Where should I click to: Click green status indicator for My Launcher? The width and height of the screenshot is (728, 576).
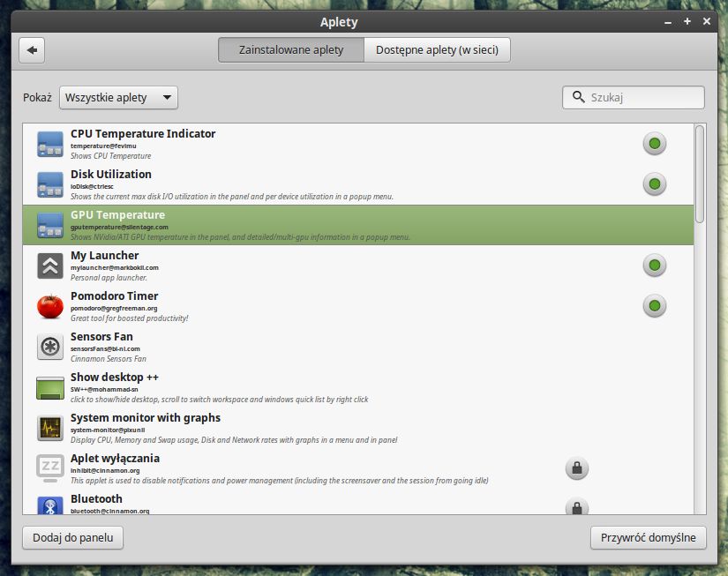pyautogui.click(x=655, y=265)
